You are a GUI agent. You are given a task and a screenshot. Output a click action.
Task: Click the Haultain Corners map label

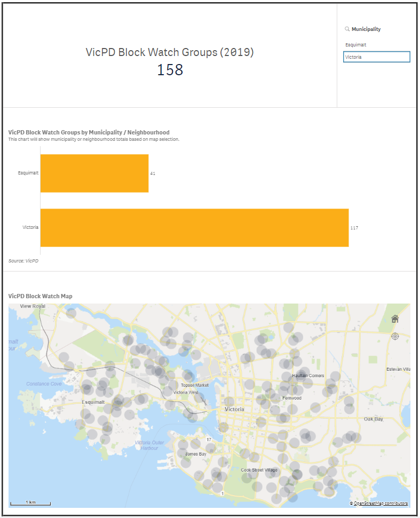308,376
